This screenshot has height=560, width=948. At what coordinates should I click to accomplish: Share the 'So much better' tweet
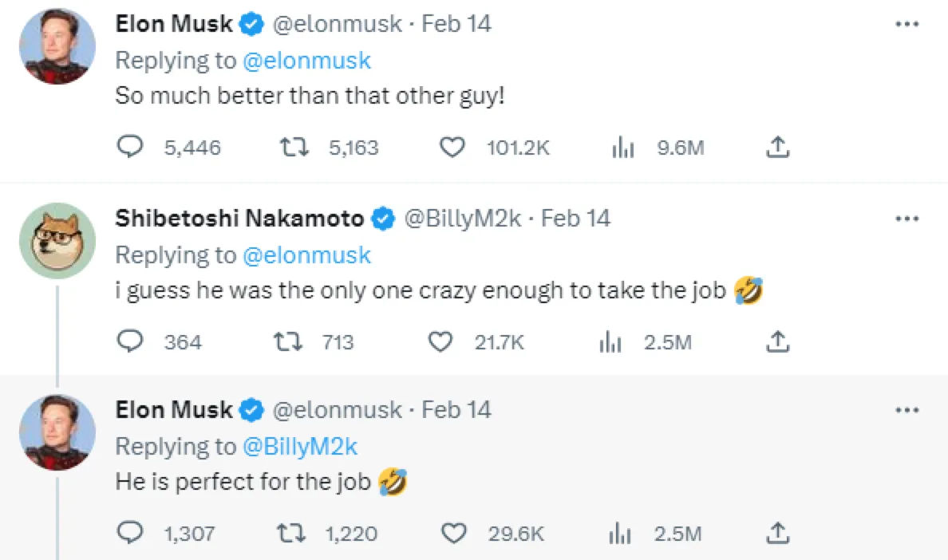pyautogui.click(x=778, y=147)
